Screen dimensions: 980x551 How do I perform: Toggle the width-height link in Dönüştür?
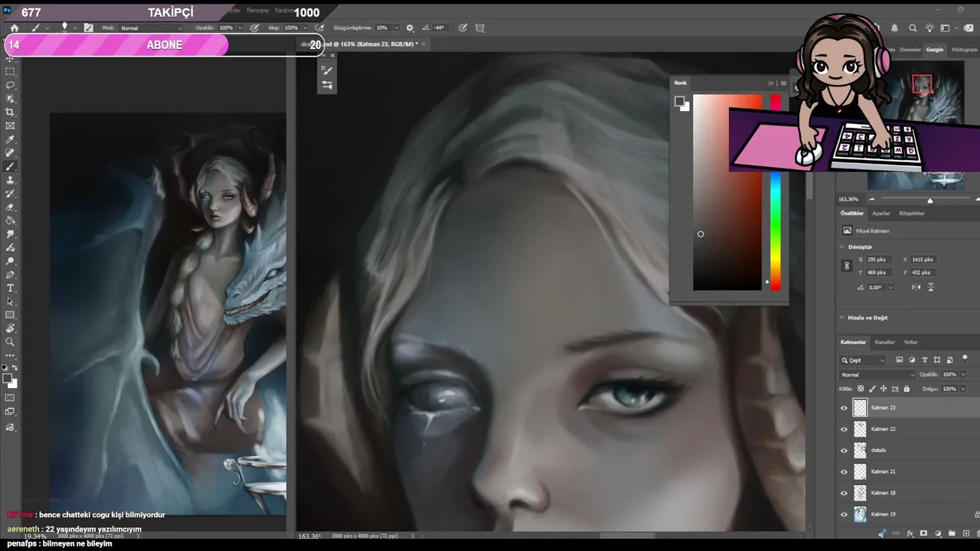tap(847, 266)
